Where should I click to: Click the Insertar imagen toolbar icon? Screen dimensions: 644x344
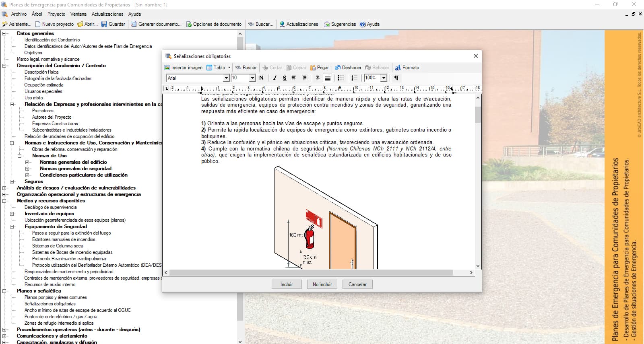point(183,68)
